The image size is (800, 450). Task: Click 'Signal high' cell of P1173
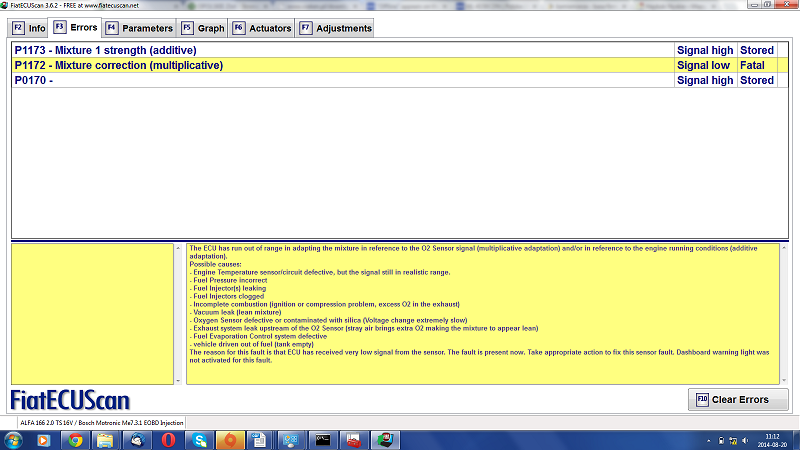[705, 50]
